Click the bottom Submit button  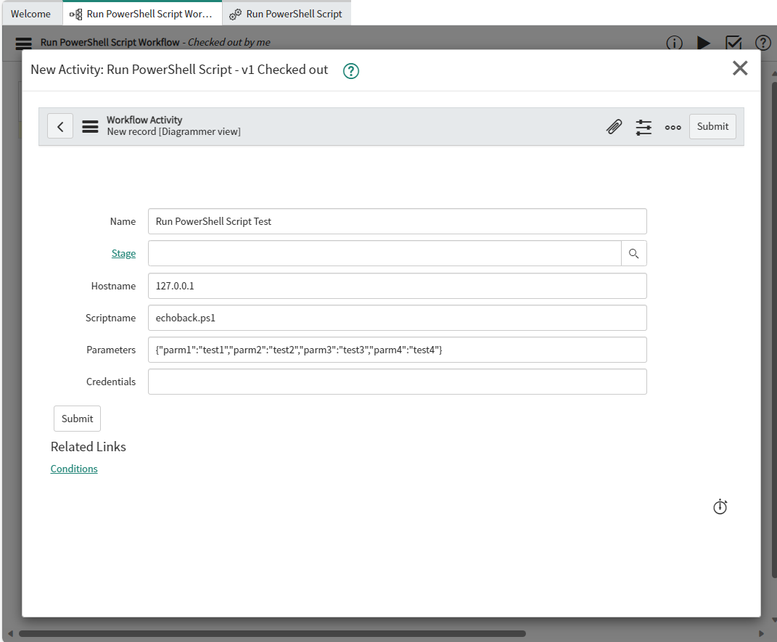(x=77, y=419)
